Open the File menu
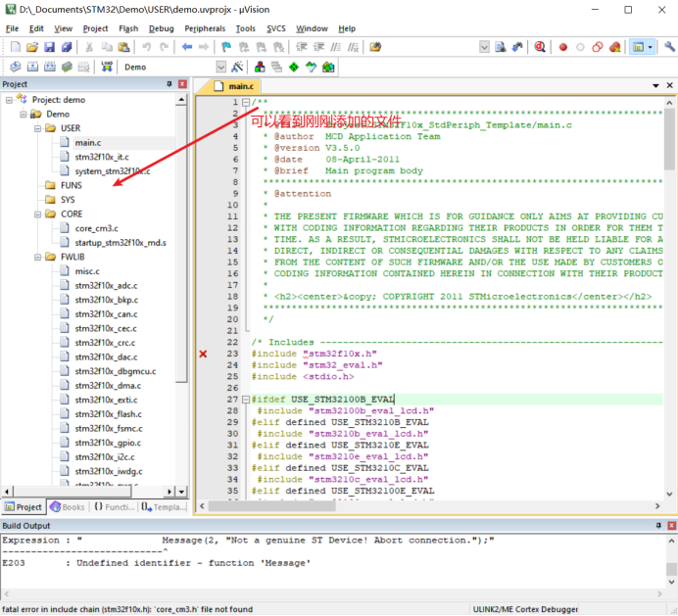This screenshot has width=678, height=616. (x=12, y=28)
